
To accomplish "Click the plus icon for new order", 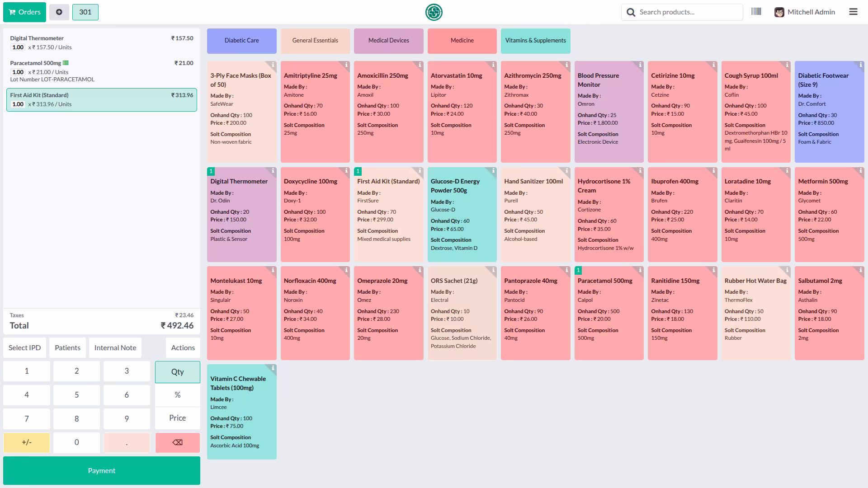I will pos(59,12).
